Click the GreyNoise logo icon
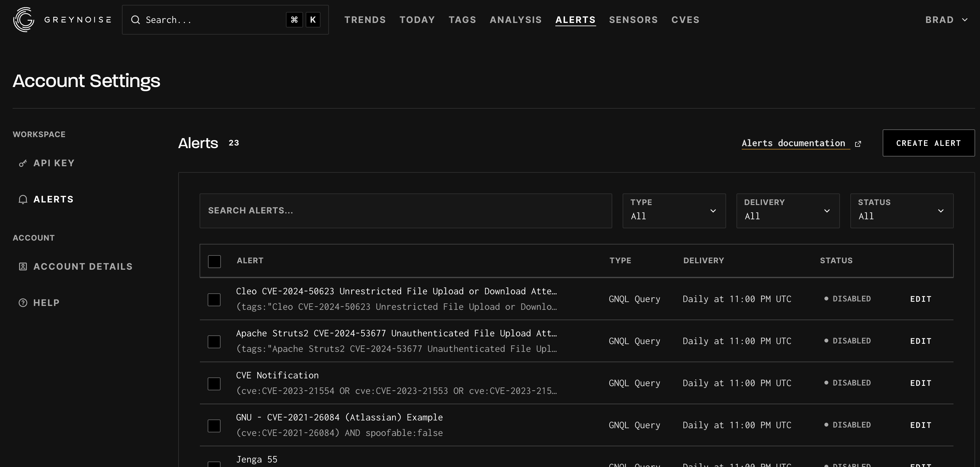The width and height of the screenshot is (980, 467). pos(24,19)
